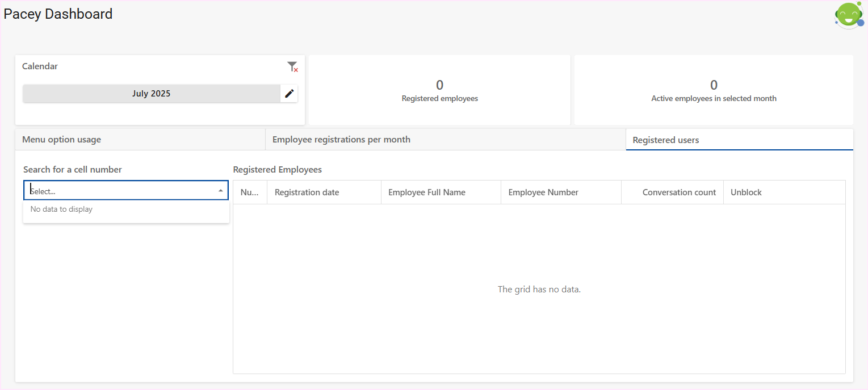Clear the calendar filter

292,67
